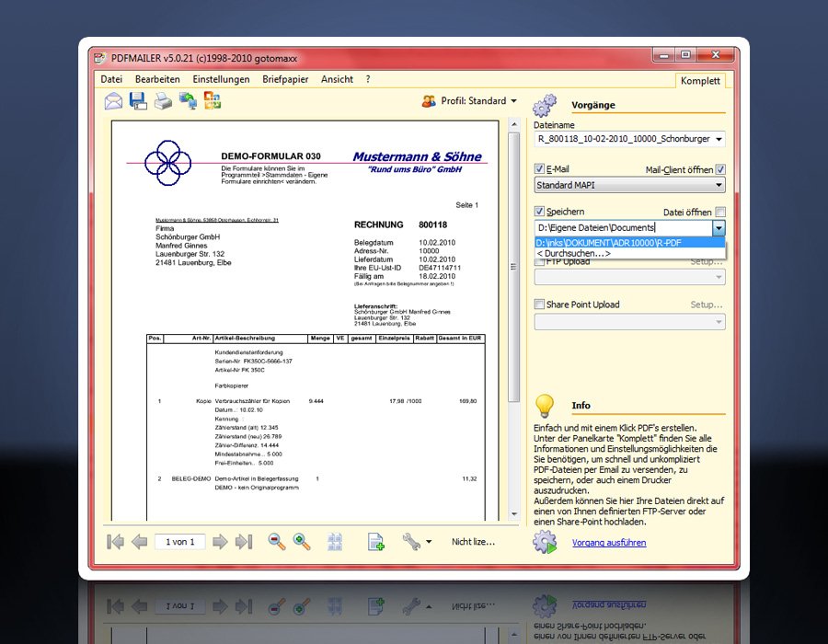Zoom in with plus magnifier icon
828x644 pixels.
coord(302,542)
